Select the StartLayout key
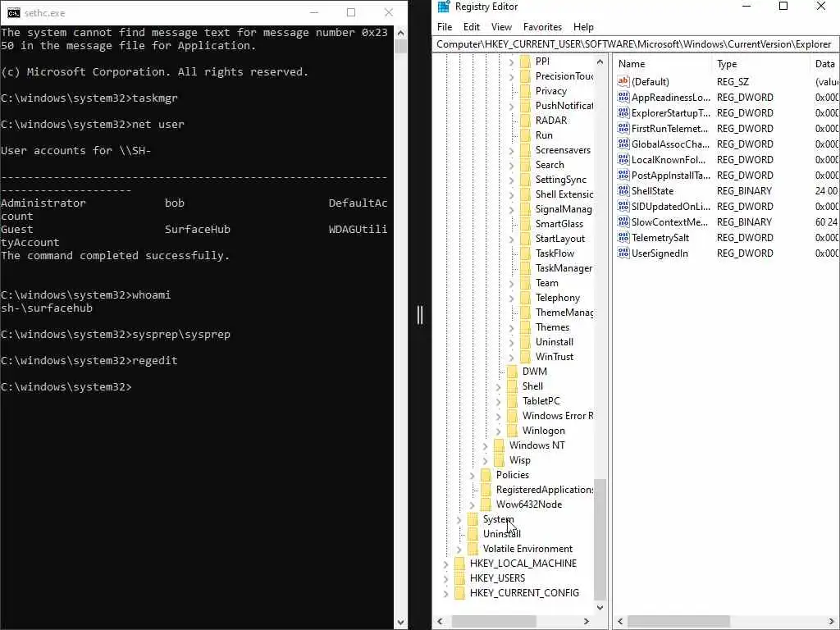 coord(559,239)
